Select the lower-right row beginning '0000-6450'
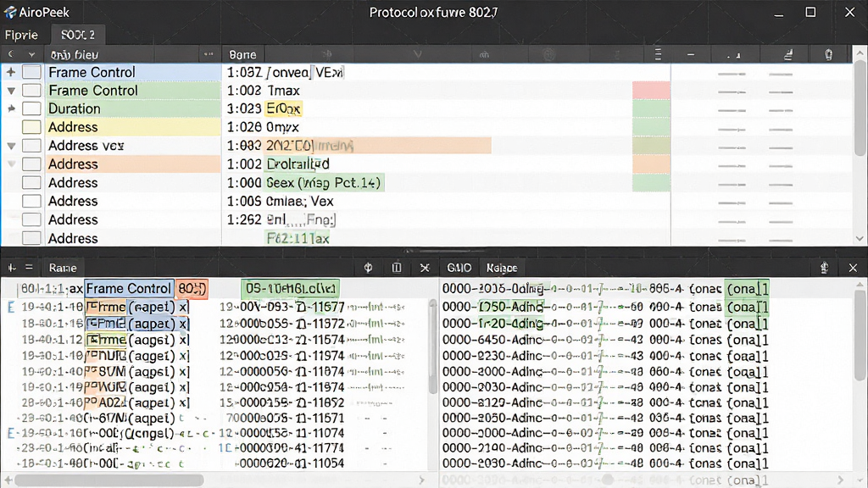 coord(605,340)
